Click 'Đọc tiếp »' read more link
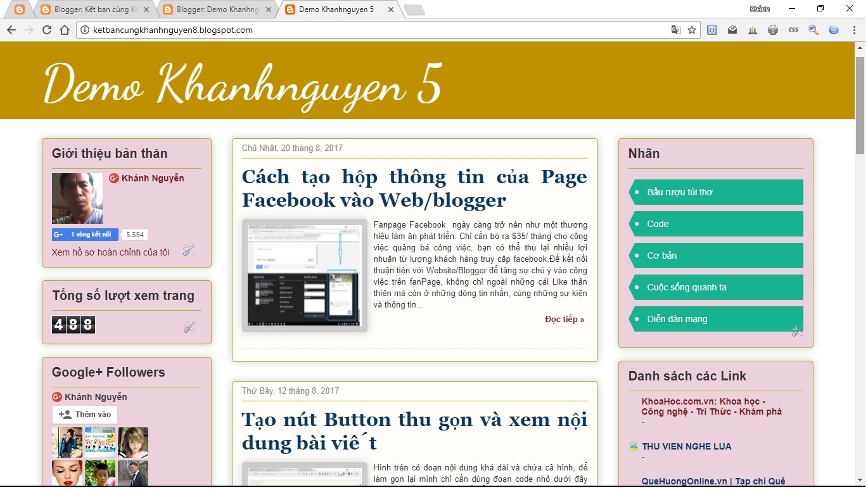The width and height of the screenshot is (868, 492). click(x=565, y=319)
